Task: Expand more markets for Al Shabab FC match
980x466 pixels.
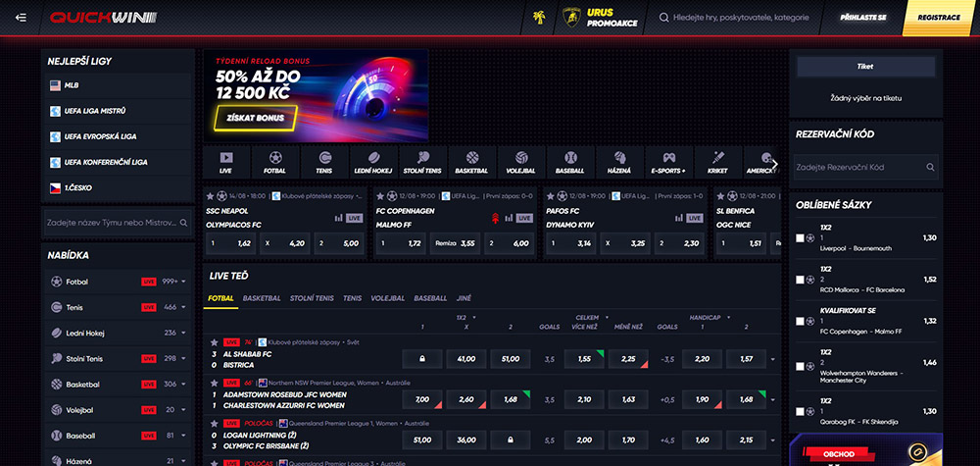Action: (x=774, y=360)
